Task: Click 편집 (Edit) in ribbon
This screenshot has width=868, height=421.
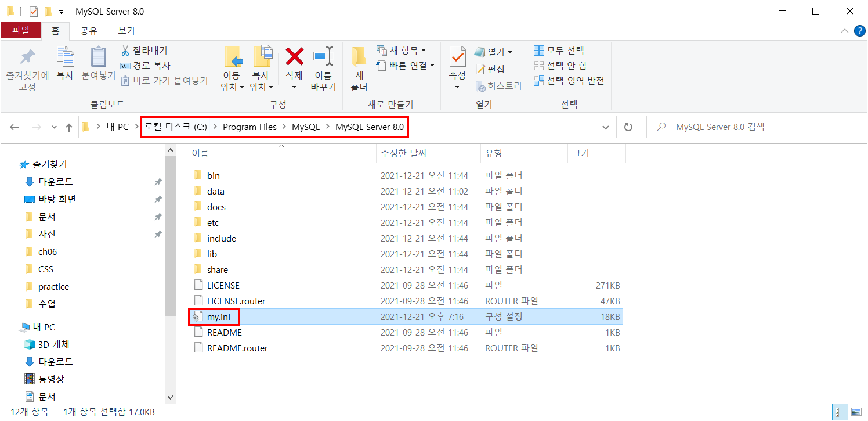Action: click(x=490, y=69)
